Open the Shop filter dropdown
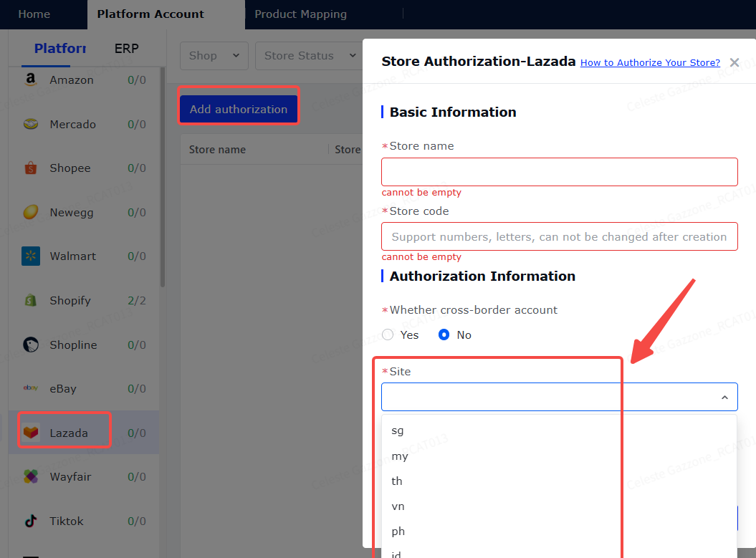The width and height of the screenshot is (756, 558). coord(214,56)
